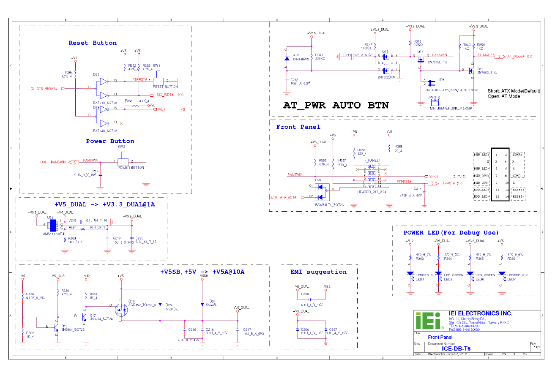This screenshot has height=392, width=555.
Task: Click the 'HEADER_2X7_2.54' part label
Action: point(372,192)
